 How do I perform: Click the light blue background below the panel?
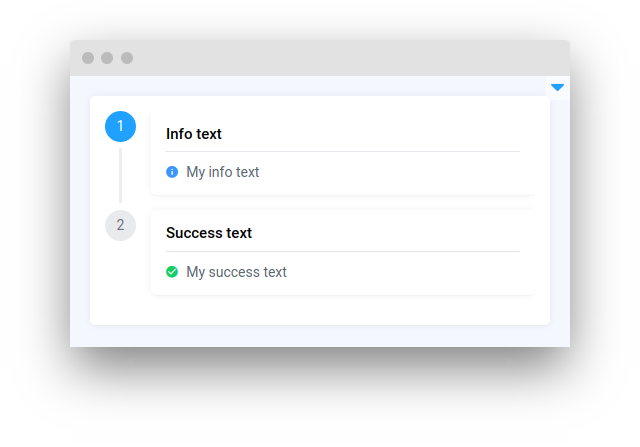320,336
